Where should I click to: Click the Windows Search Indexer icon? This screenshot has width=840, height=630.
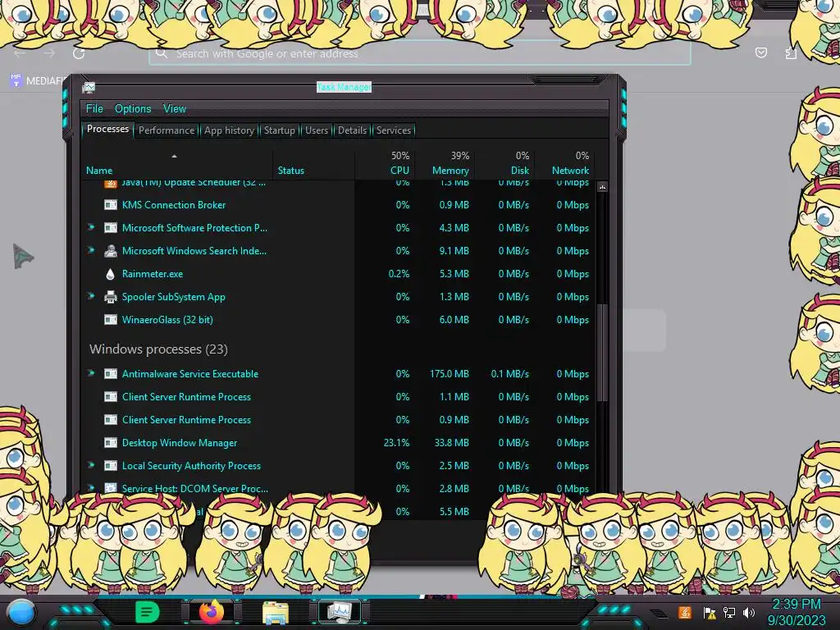pos(111,251)
